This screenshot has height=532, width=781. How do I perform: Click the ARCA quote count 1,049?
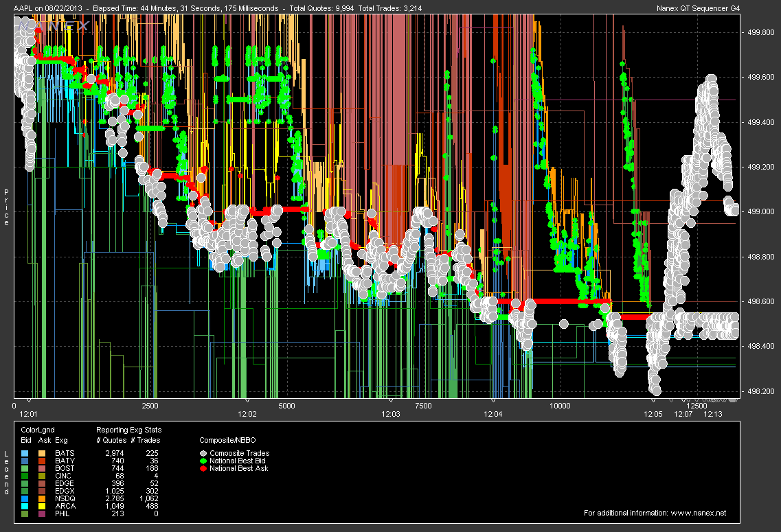(115, 506)
